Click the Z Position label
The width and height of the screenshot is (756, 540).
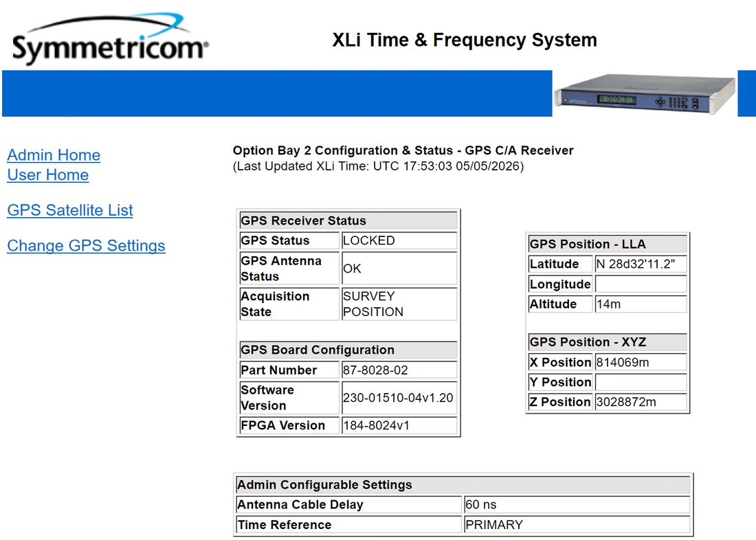pyautogui.click(x=560, y=402)
